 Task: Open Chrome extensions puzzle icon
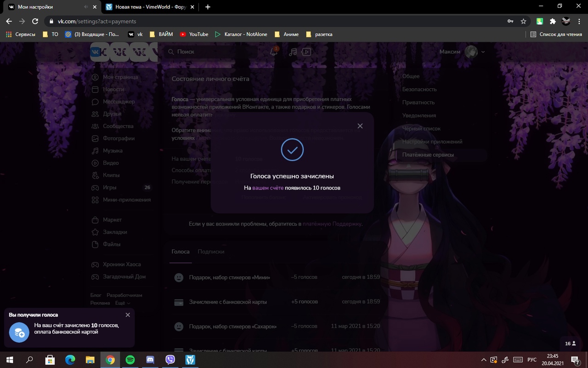tap(553, 21)
